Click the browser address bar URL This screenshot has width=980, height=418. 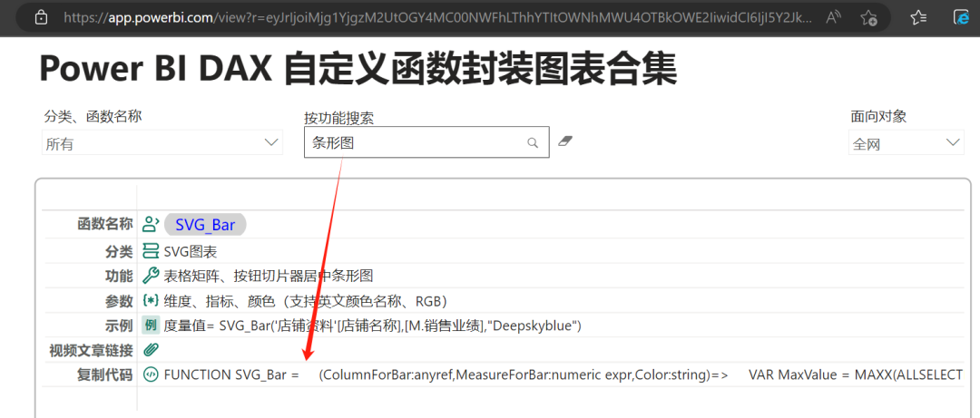point(436,17)
